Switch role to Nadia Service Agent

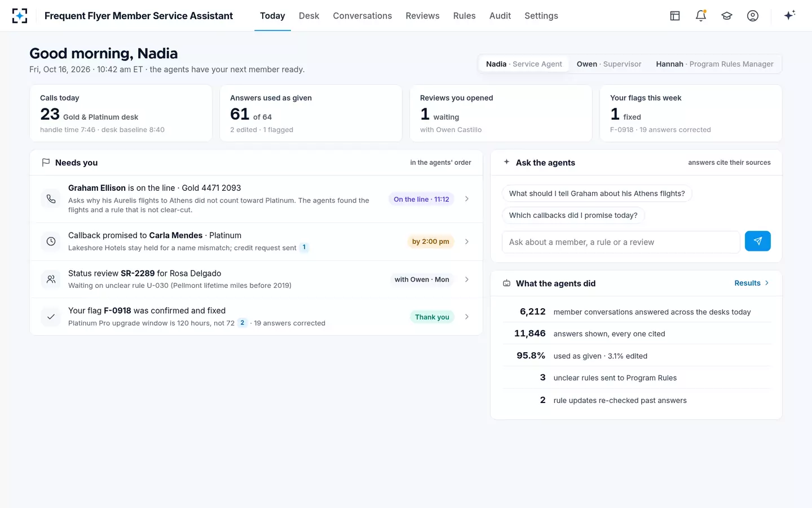pyautogui.click(x=524, y=64)
